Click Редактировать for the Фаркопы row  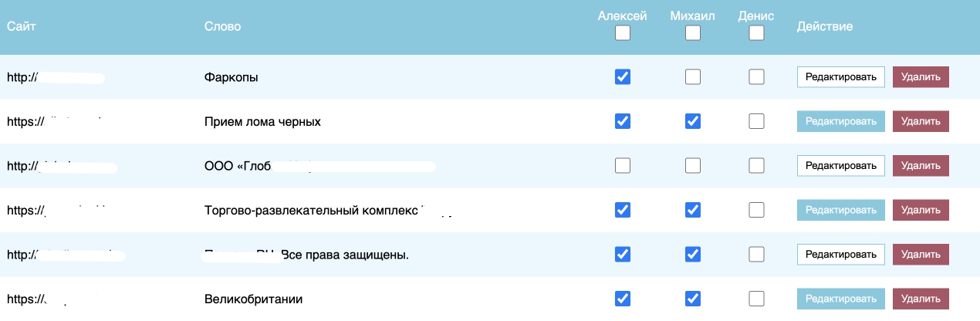[x=840, y=77]
